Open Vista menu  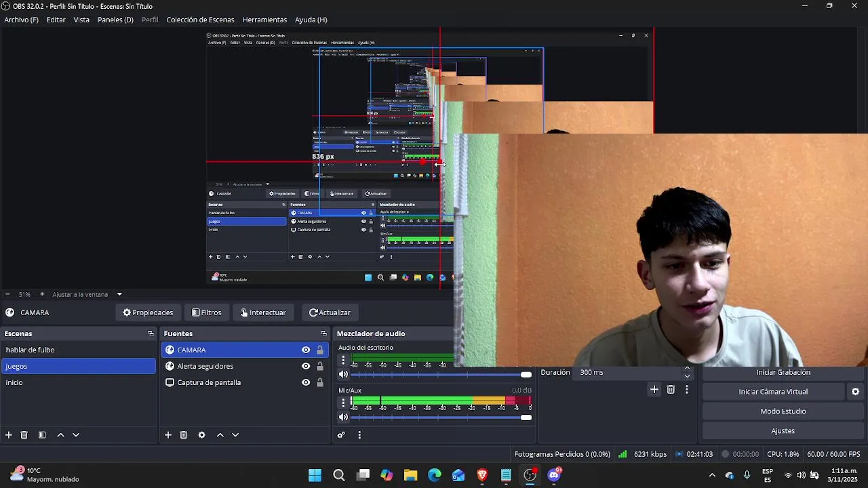[81, 20]
